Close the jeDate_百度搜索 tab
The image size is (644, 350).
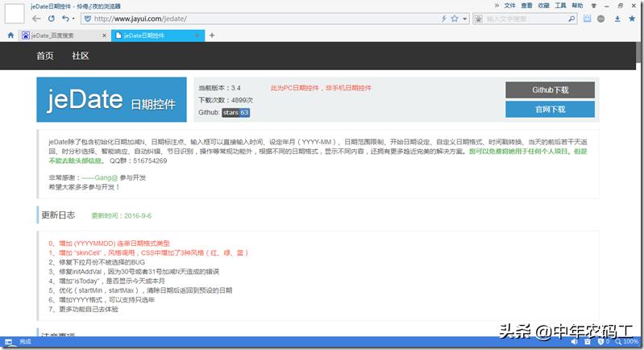tap(104, 35)
